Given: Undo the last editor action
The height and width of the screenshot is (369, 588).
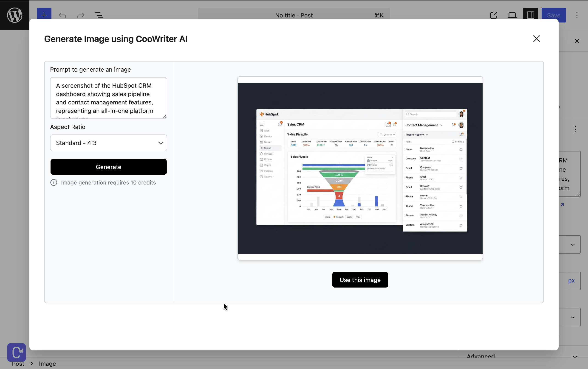Looking at the screenshot, I should 62,15.
